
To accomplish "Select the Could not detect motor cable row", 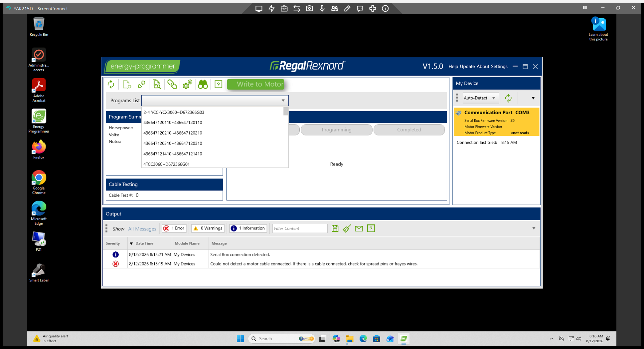I will coord(321,264).
